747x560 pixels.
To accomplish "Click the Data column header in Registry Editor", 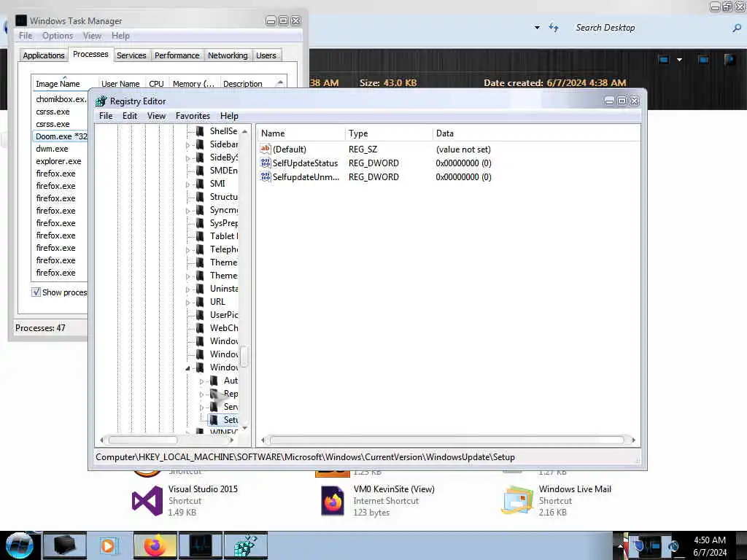I will point(536,133).
